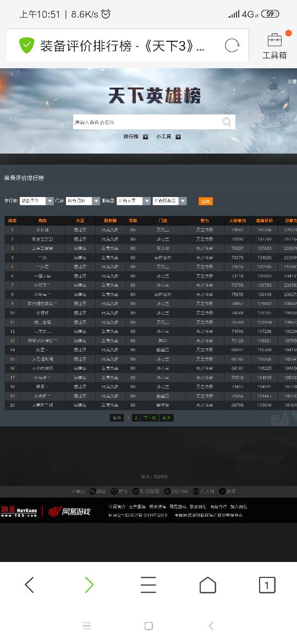Share to 人人网 icon
The image size is (297, 644).
pyautogui.click(x=196, y=491)
